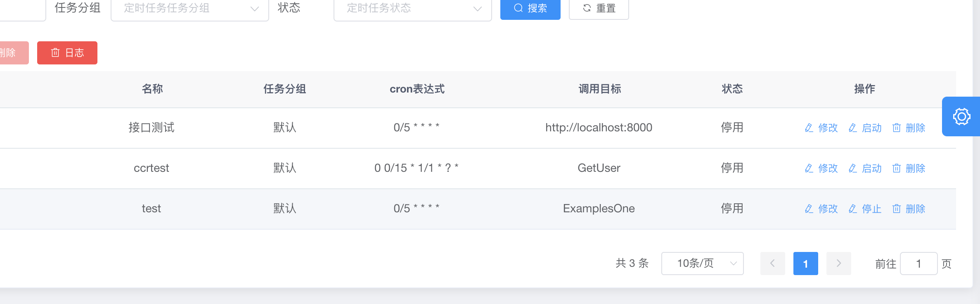
Task: Click the 调用目标 column header
Action: (600, 89)
